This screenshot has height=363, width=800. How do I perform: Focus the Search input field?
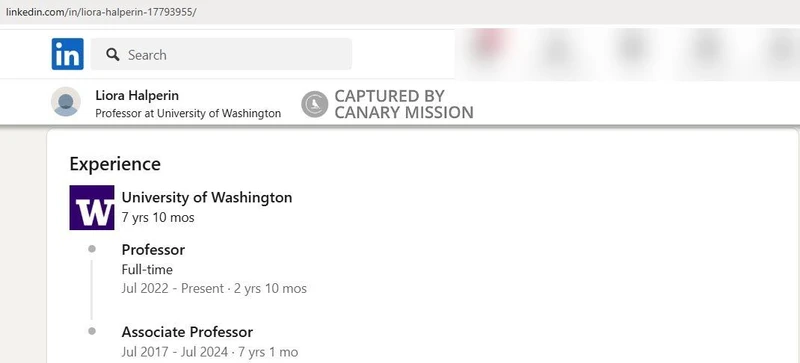221,54
